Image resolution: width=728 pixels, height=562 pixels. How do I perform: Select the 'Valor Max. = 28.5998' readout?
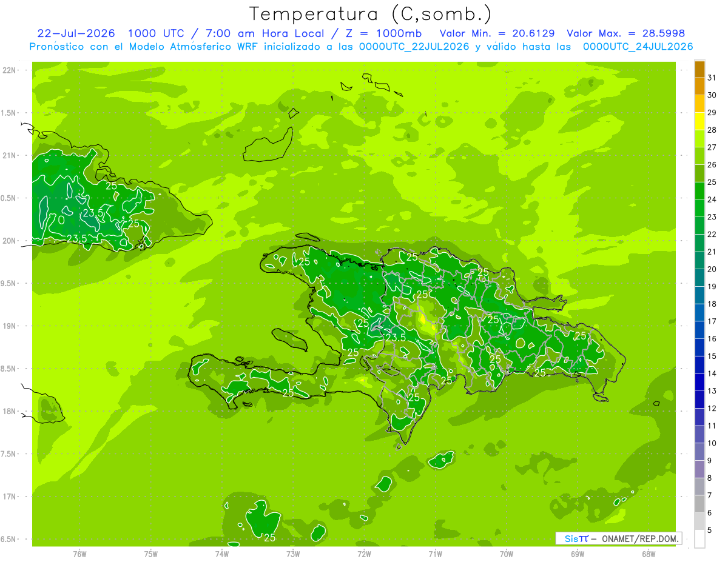coord(625,33)
